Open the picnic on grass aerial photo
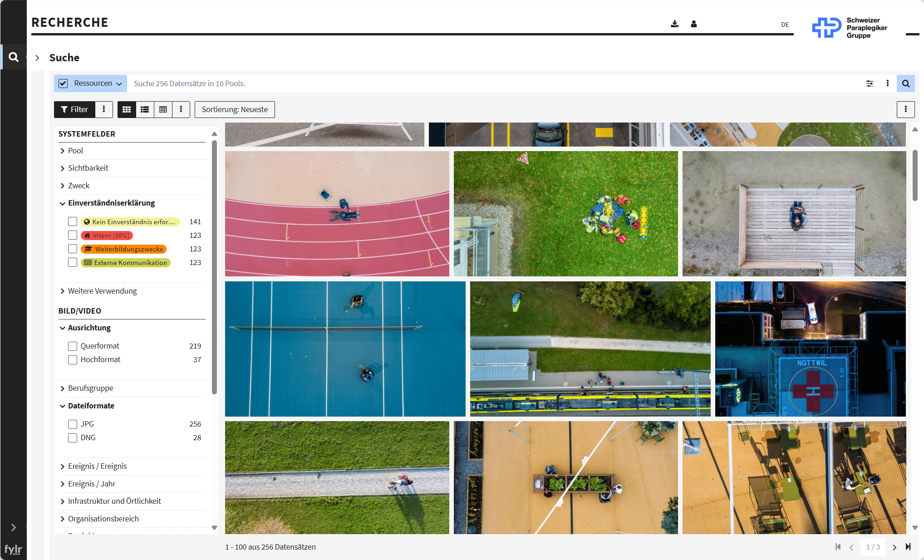The width and height of the screenshot is (924, 560). tap(566, 214)
